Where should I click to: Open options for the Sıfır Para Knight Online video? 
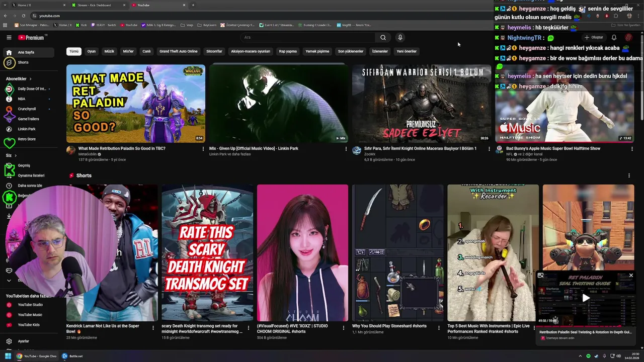489,149
